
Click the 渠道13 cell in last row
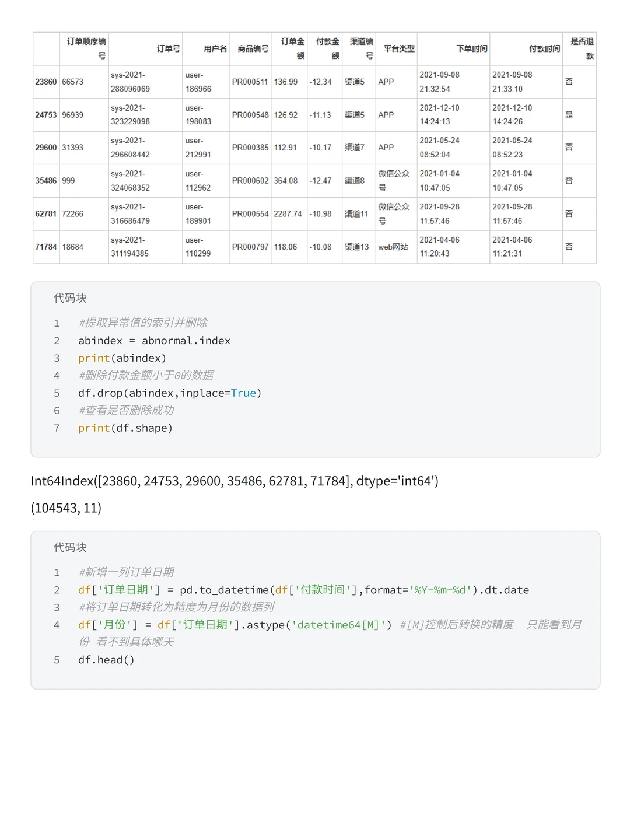tap(357, 247)
